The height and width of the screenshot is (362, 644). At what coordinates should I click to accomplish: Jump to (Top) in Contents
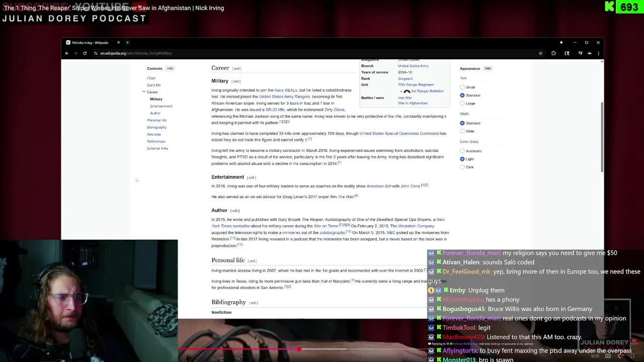pyautogui.click(x=151, y=78)
